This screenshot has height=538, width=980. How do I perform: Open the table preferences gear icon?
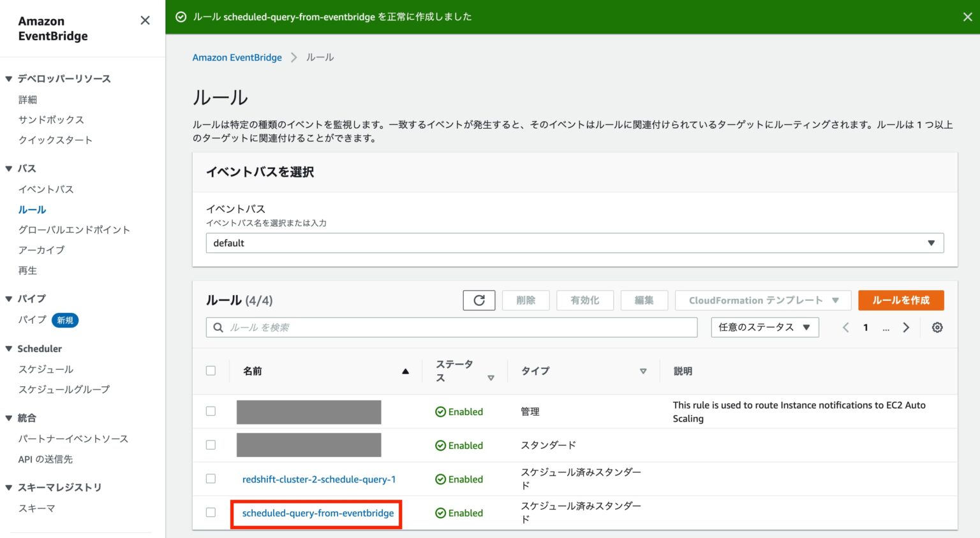937,327
